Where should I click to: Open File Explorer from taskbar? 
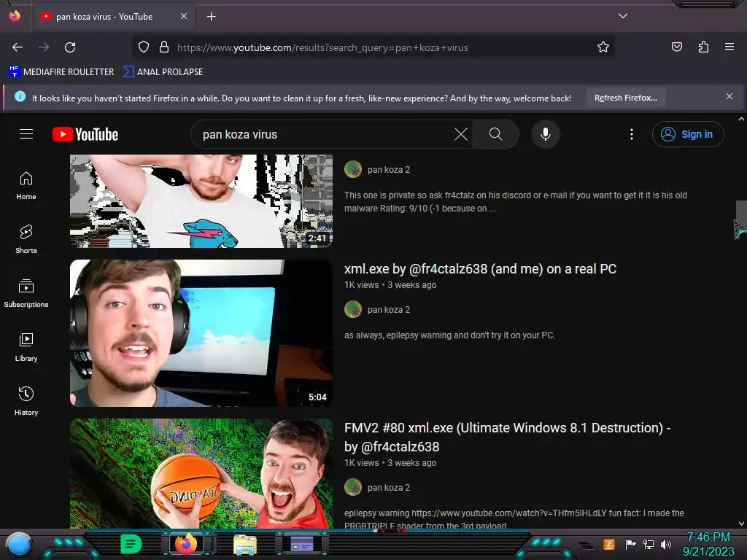[x=245, y=544]
